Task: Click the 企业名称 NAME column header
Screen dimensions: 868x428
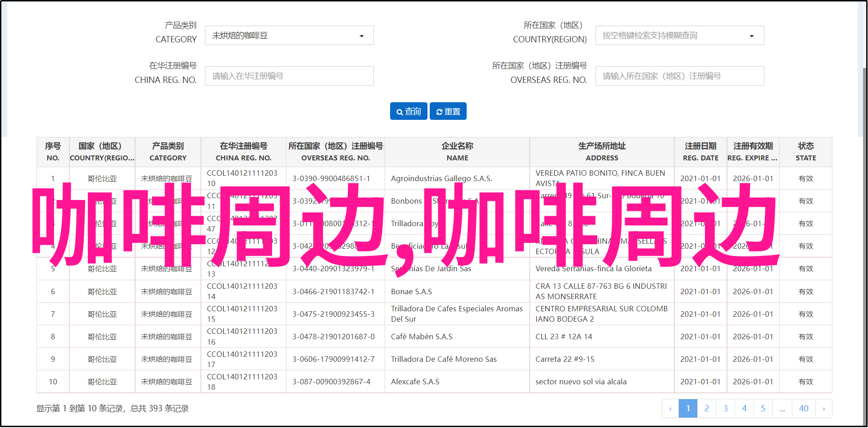Action: click(457, 152)
